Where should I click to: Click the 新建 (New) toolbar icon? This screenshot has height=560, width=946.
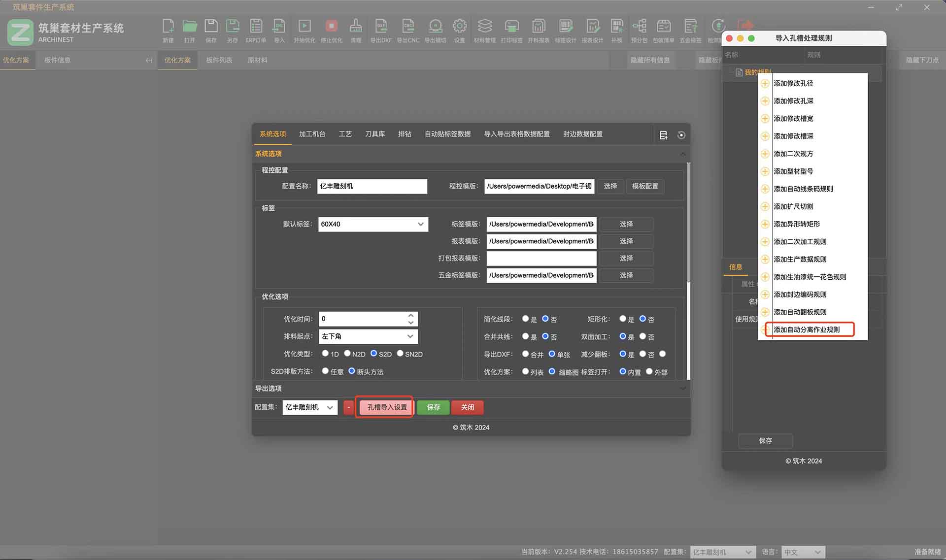168,27
